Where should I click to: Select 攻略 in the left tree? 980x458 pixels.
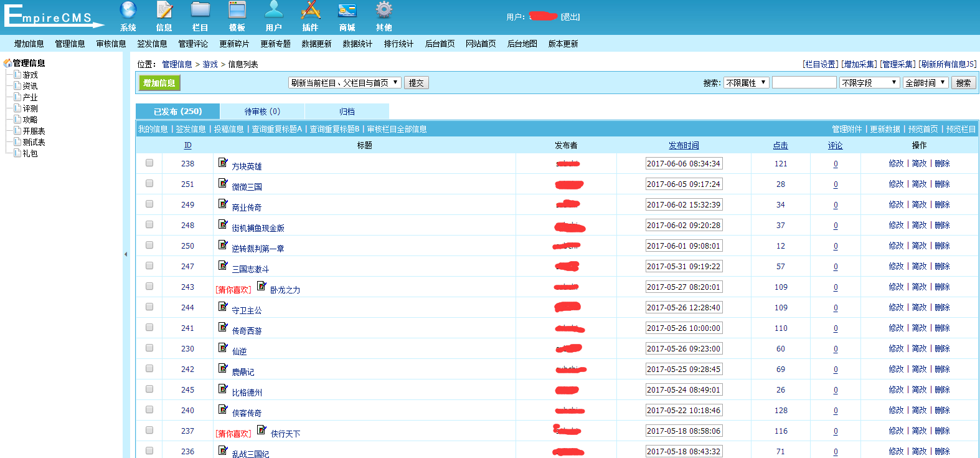click(x=30, y=120)
